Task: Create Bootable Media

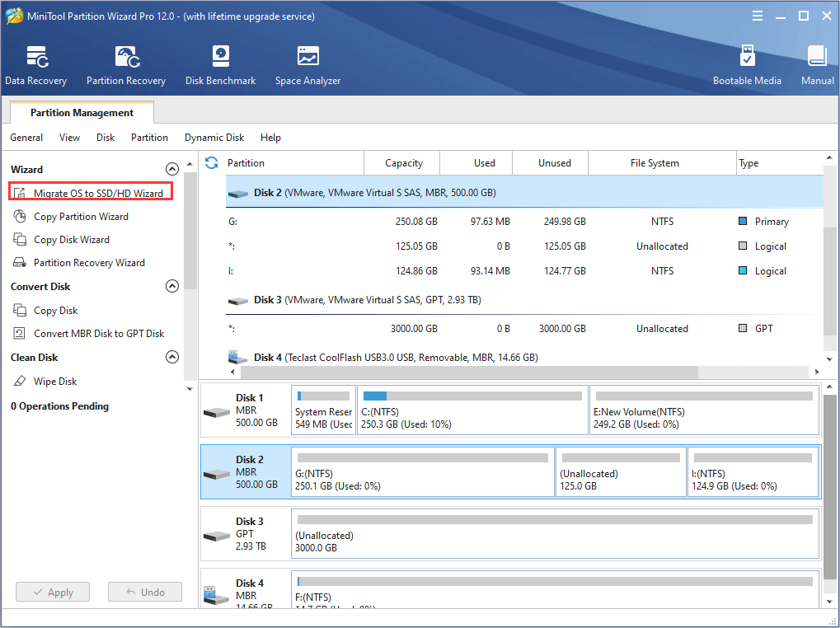Action: point(747,65)
